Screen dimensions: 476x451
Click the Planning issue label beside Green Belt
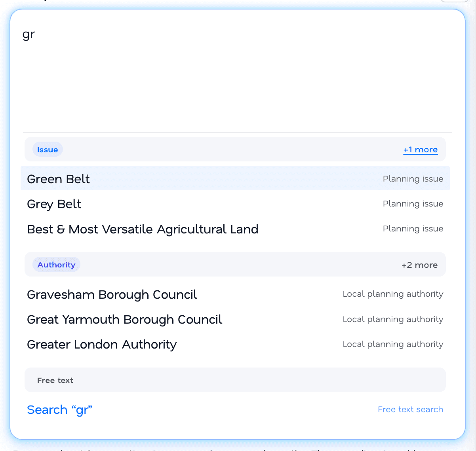[x=413, y=179]
